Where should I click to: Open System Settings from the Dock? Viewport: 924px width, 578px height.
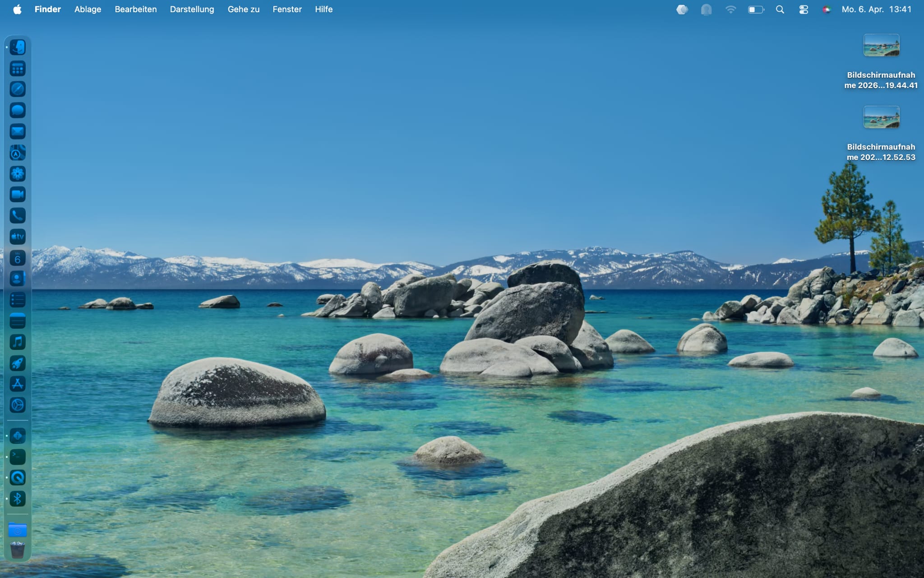[x=17, y=405]
